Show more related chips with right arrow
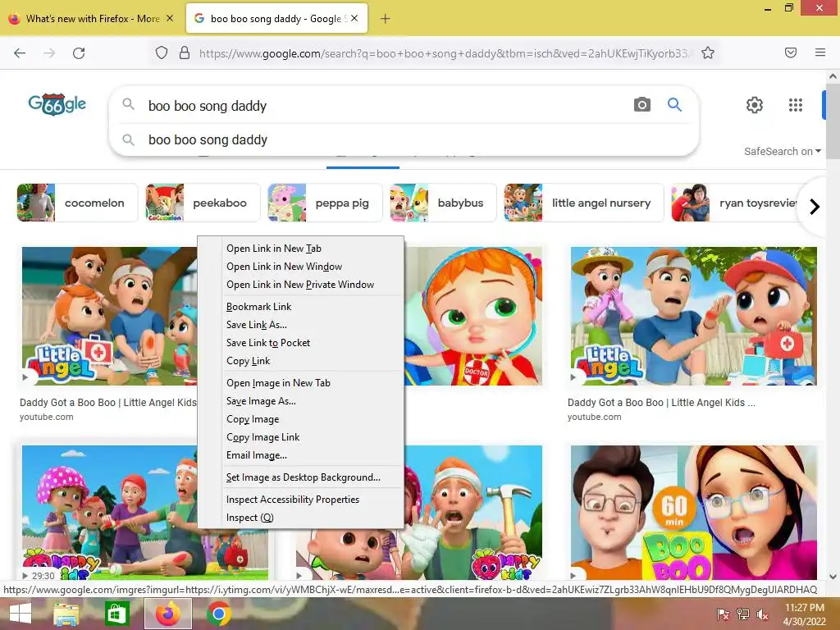840x630 pixels. [815, 206]
